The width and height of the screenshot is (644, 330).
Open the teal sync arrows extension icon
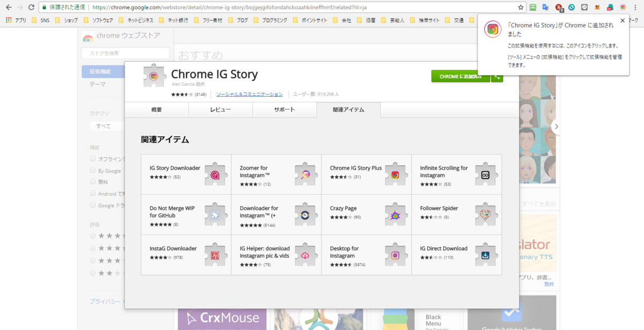[572, 8]
